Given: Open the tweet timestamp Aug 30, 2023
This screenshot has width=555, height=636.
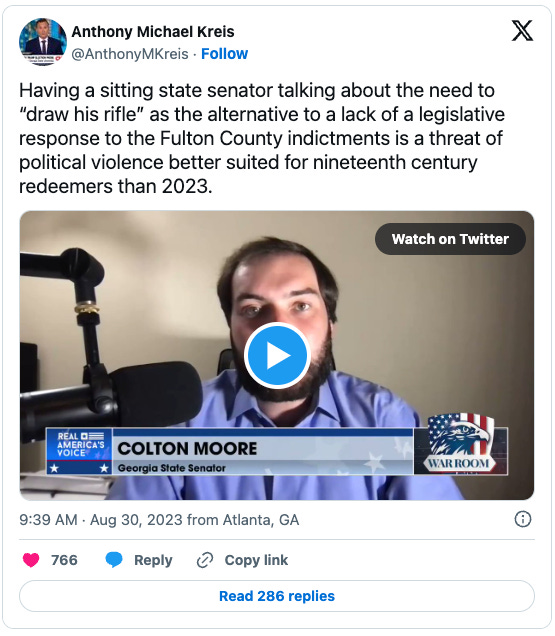Looking at the screenshot, I should point(136,520).
